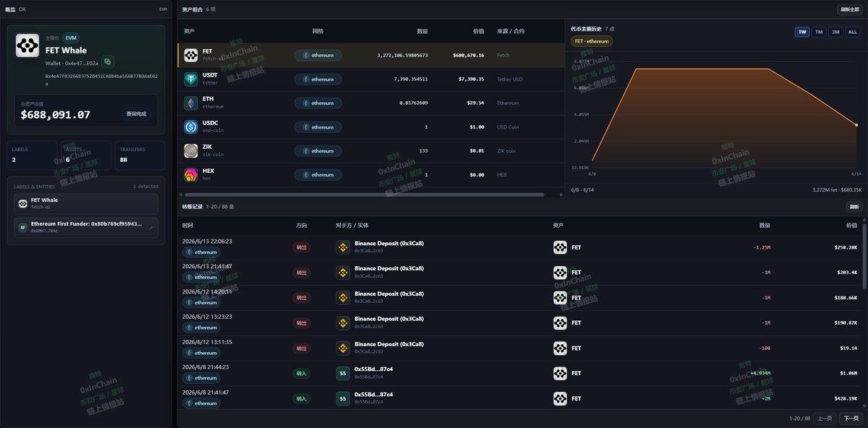Click the 3,272,106.59805673 FET amount

pos(402,55)
